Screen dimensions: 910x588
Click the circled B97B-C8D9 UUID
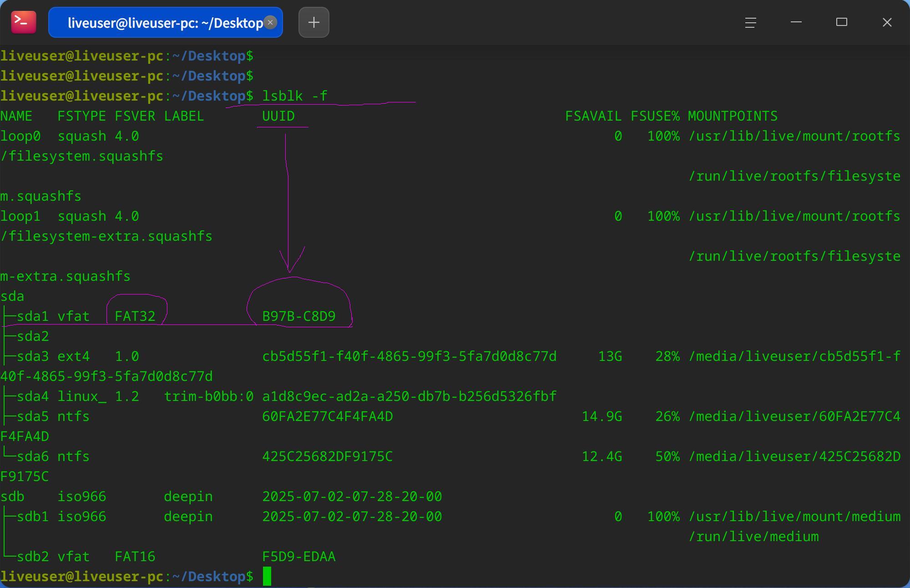(298, 316)
